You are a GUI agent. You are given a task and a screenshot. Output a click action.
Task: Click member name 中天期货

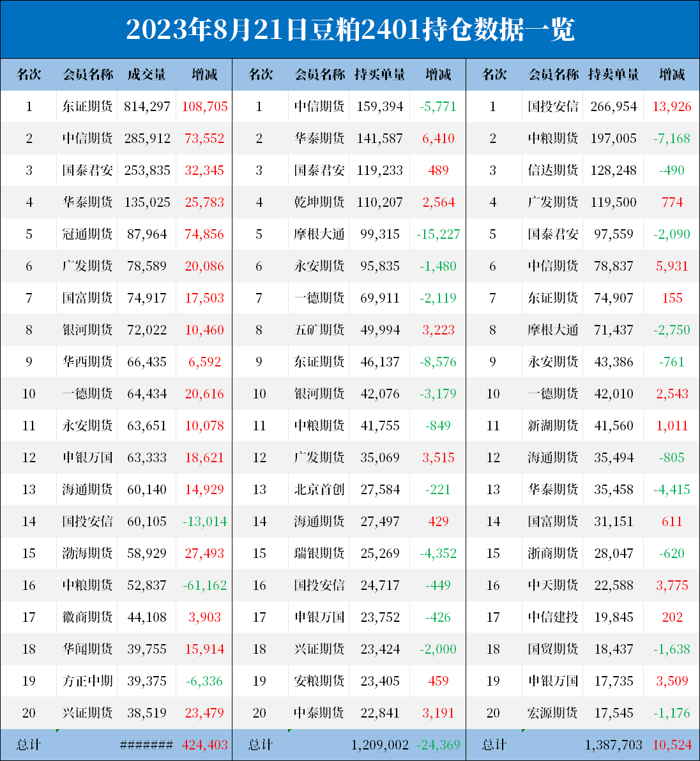tap(553, 585)
